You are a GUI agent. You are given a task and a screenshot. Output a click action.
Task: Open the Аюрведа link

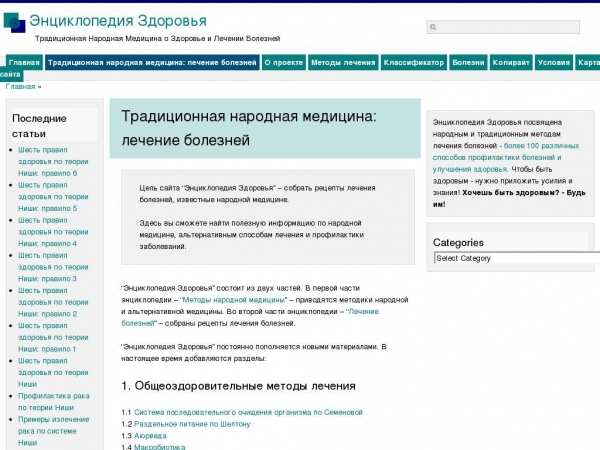click(x=150, y=436)
